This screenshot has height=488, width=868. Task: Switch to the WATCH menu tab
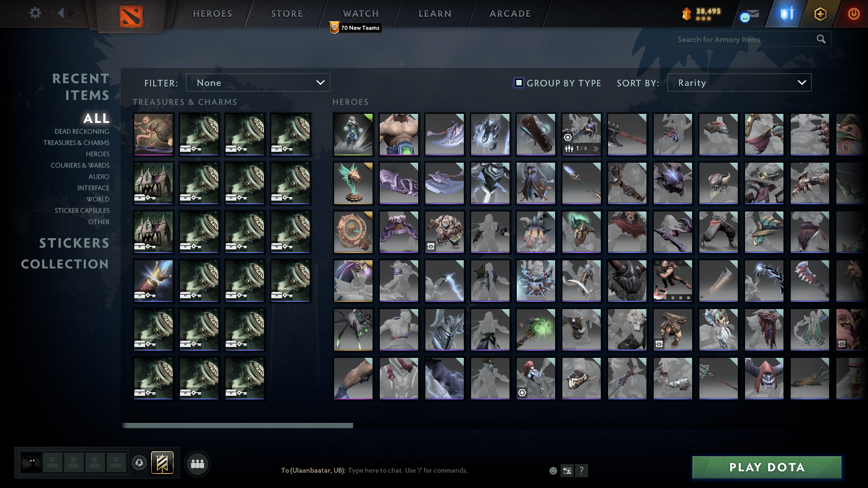point(360,14)
